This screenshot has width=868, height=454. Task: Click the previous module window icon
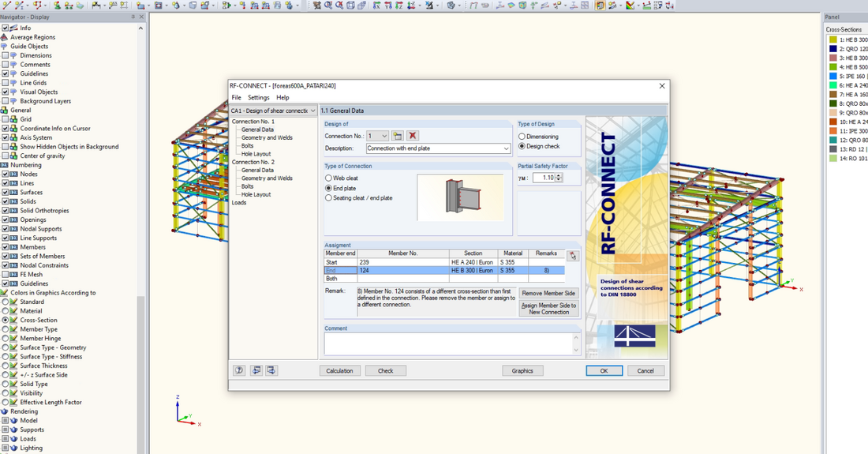pyautogui.click(x=256, y=370)
